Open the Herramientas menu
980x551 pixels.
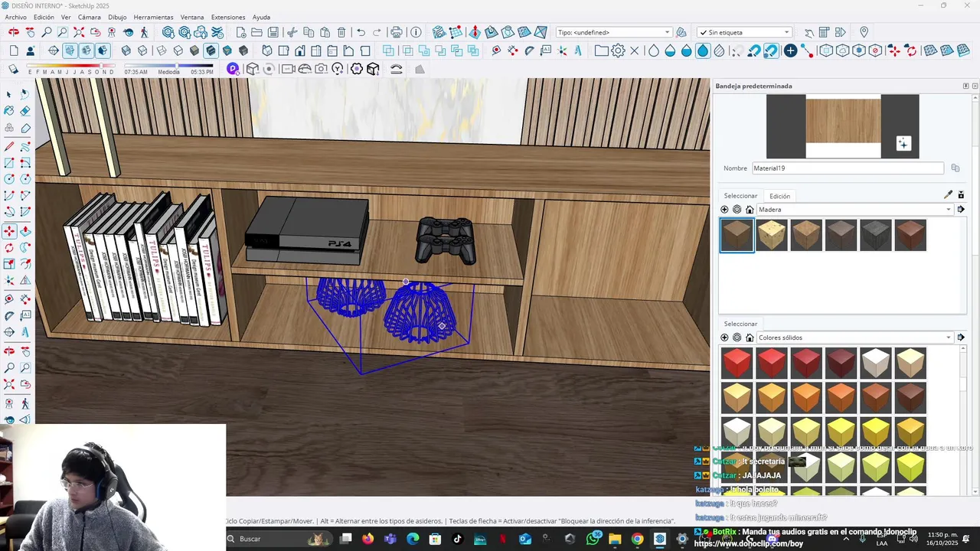[x=153, y=17]
